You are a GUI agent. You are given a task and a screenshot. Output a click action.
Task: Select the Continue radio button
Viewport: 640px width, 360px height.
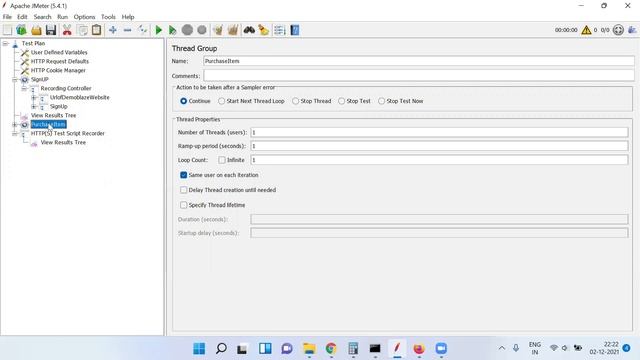click(184, 101)
